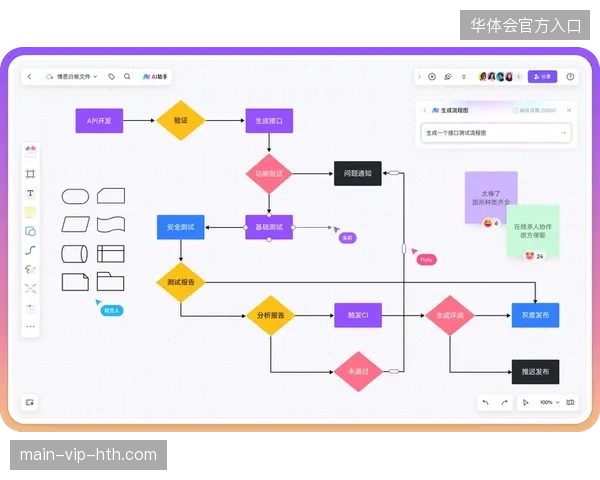The image size is (600, 480).
Task: Select the Shapes tool
Action: (30, 231)
